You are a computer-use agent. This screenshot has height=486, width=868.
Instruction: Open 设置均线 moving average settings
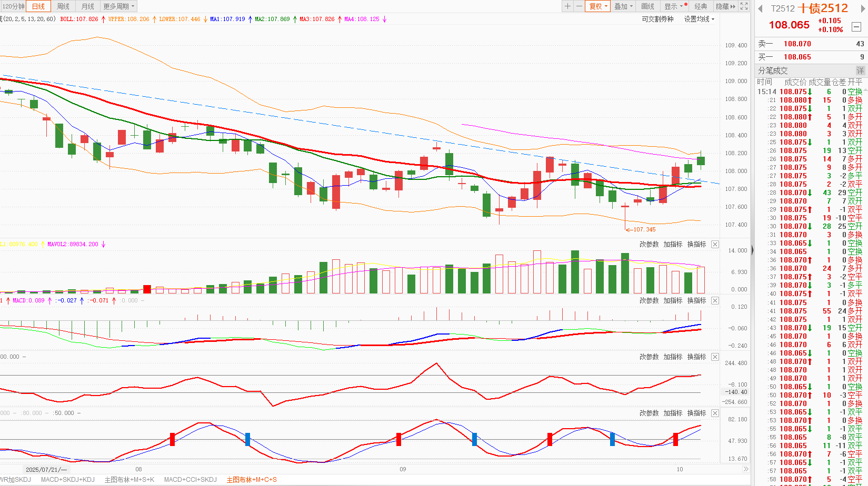699,19
